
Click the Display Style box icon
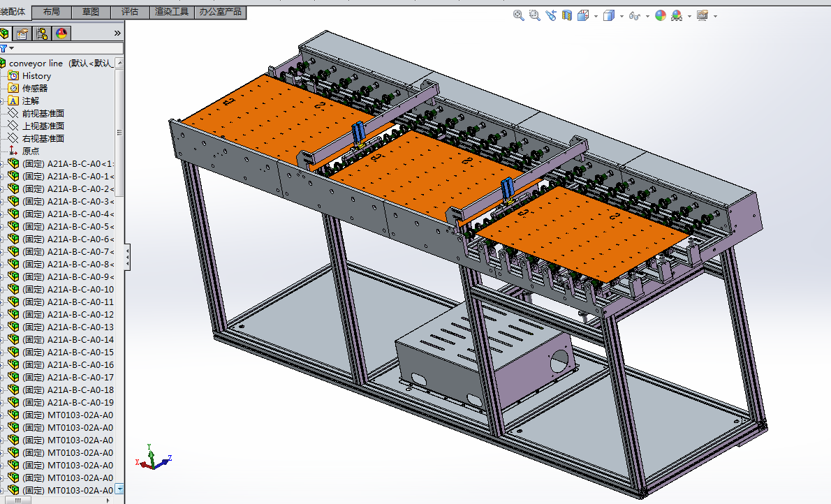point(608,16)
